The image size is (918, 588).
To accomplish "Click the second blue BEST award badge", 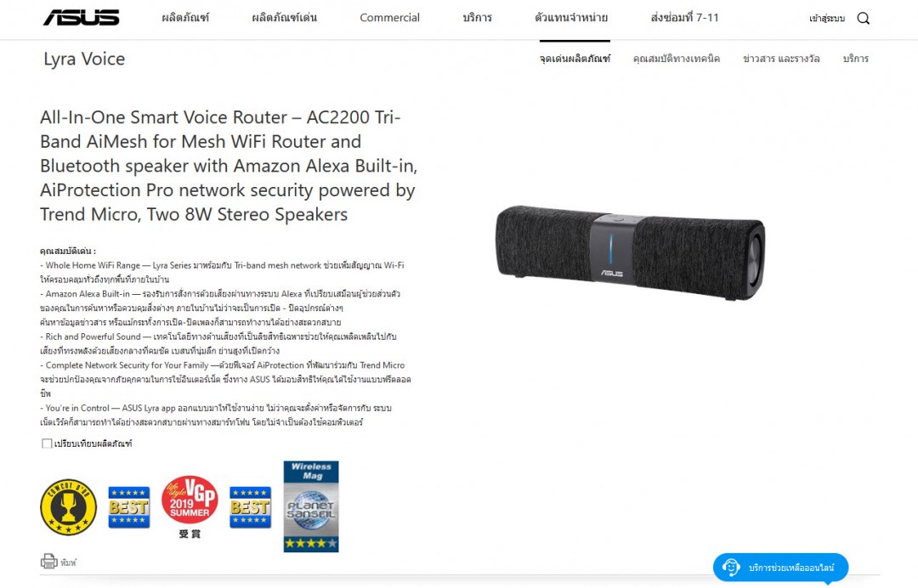I will click(x=250, y=507).
